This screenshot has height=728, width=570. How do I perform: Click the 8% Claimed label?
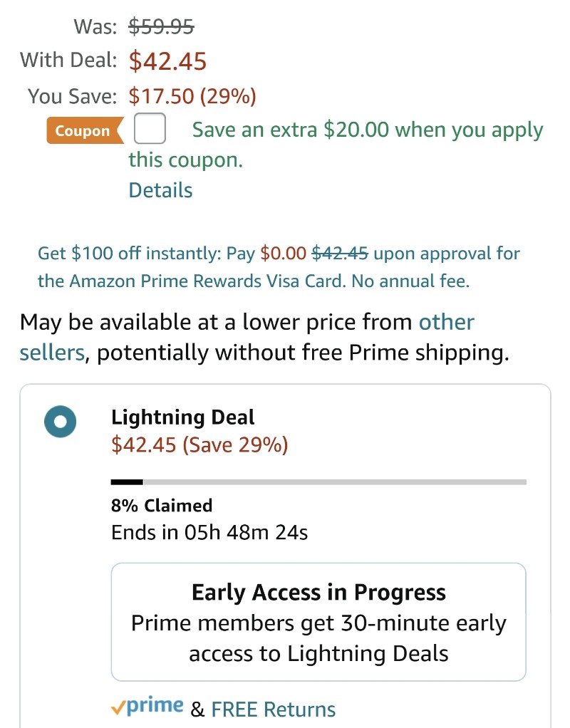point(162,505)
